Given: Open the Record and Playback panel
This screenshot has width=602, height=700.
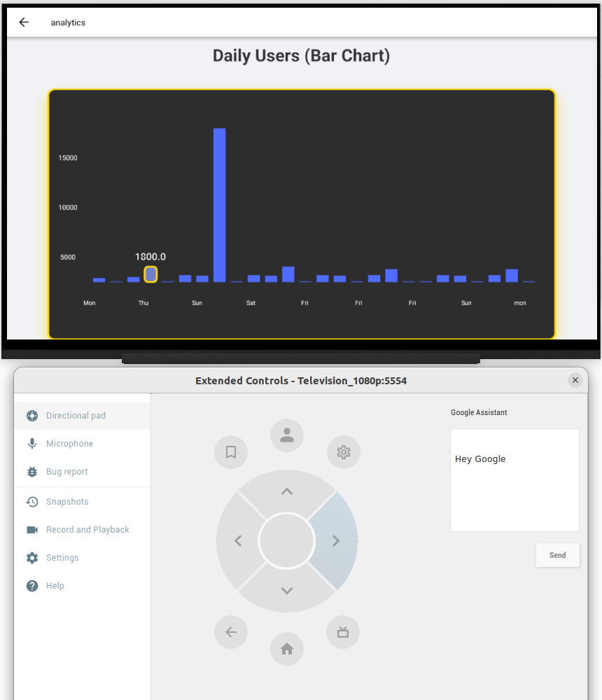Looking at the screenshot, I should (87, 529).
